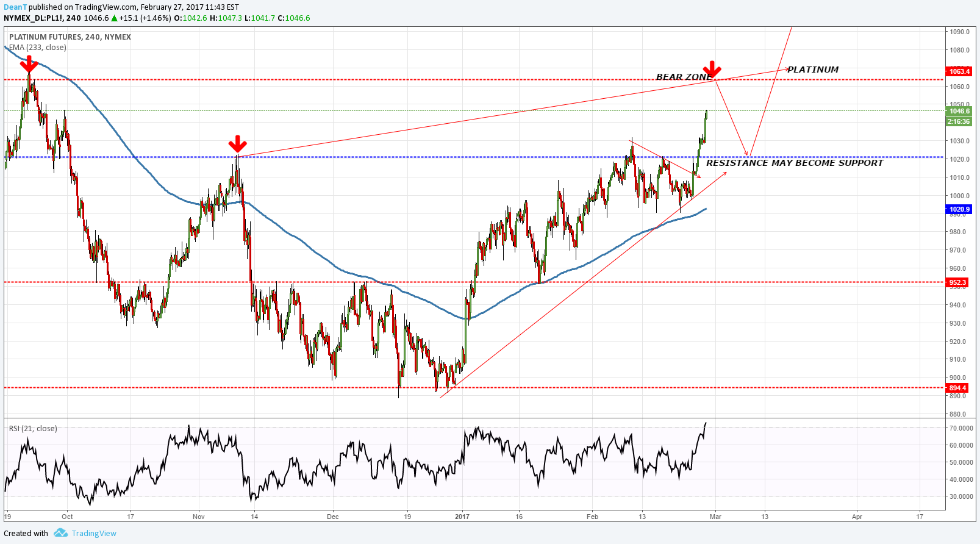Click the 16 date label after 2017
Image resolution: width=980 pixels, height=544 pixels.
tap(519, 517)
